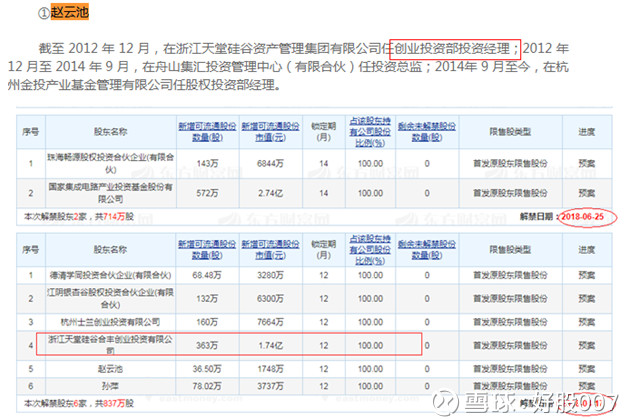629x420 pixels.
Task: Select shareholder 江阴银杏谷股权投资合伙企业
Action: pos(111,298)
